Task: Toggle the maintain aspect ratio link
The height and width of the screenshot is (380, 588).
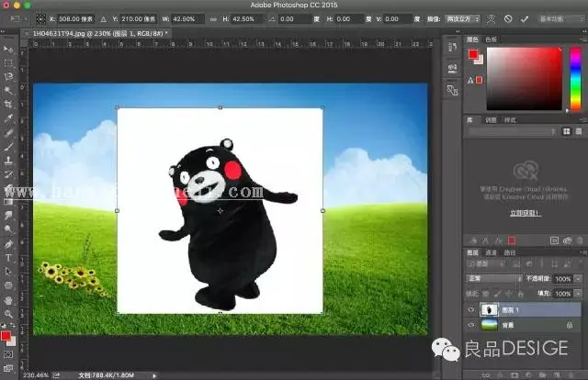Action: 213,18
